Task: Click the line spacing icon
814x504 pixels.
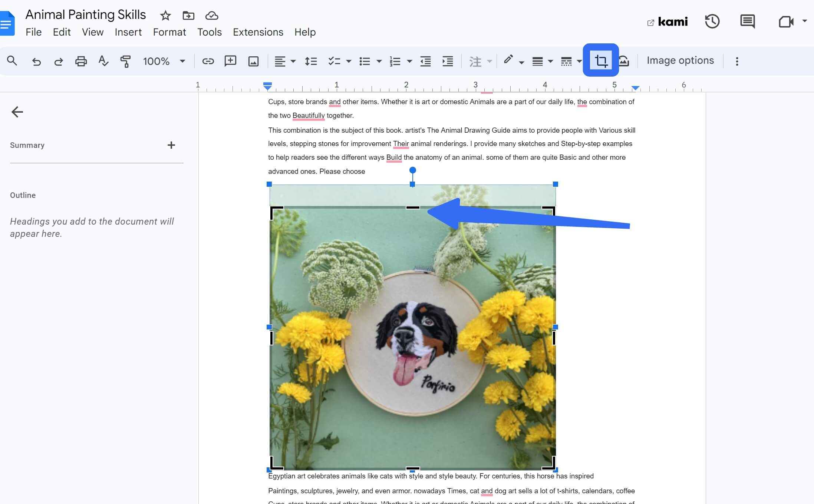Action: tap(311, 61)
